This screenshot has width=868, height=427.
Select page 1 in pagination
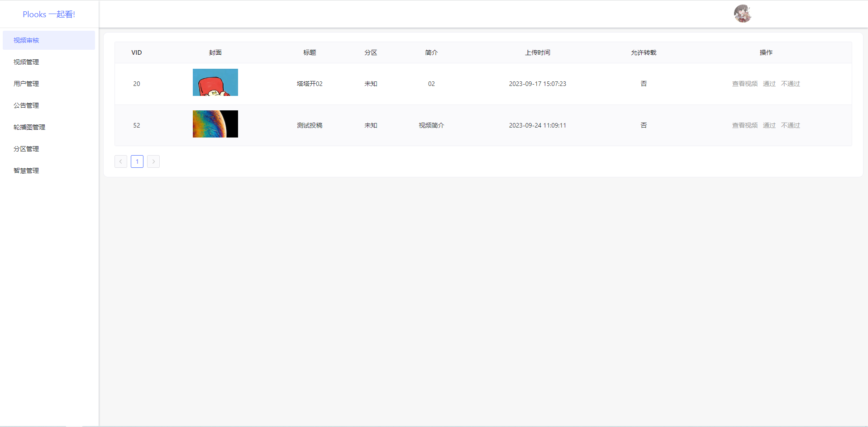[137, 161]
